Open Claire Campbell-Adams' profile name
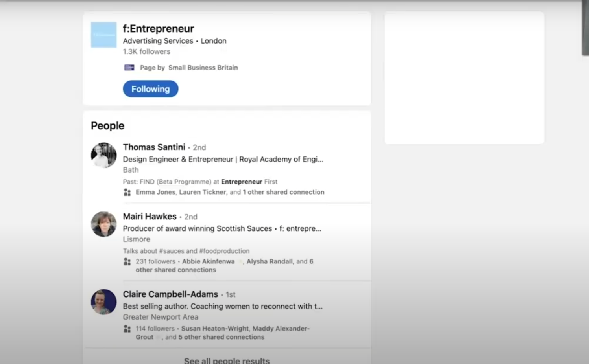This screenshot has height=364, width=589. [x=170, y=294]
